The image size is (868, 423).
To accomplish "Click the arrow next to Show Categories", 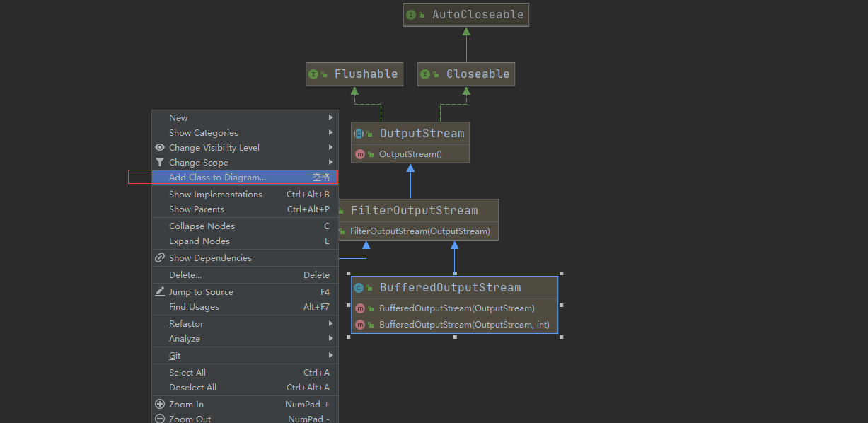I will (330, 133).
